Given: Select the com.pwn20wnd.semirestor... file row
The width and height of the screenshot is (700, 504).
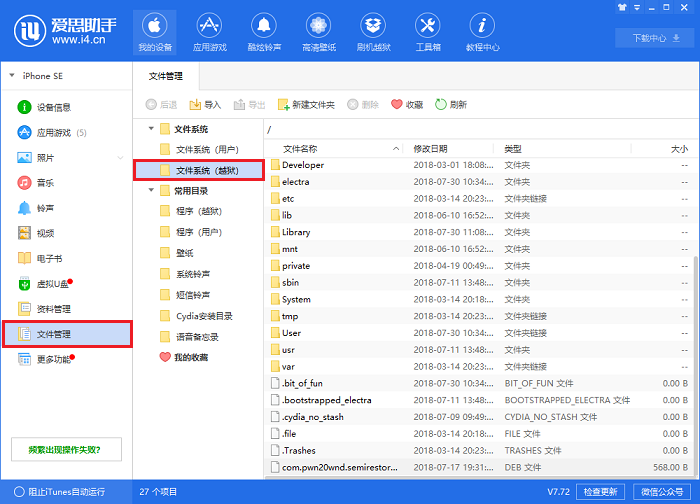Looking at the screenshot, I should click(479, 467).
